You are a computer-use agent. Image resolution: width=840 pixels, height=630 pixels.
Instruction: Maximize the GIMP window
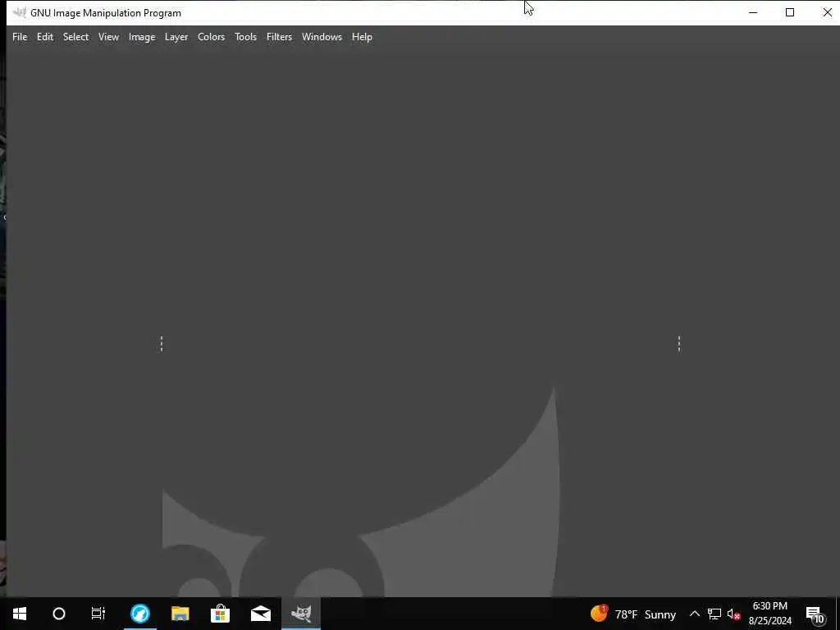click(790, 12)
